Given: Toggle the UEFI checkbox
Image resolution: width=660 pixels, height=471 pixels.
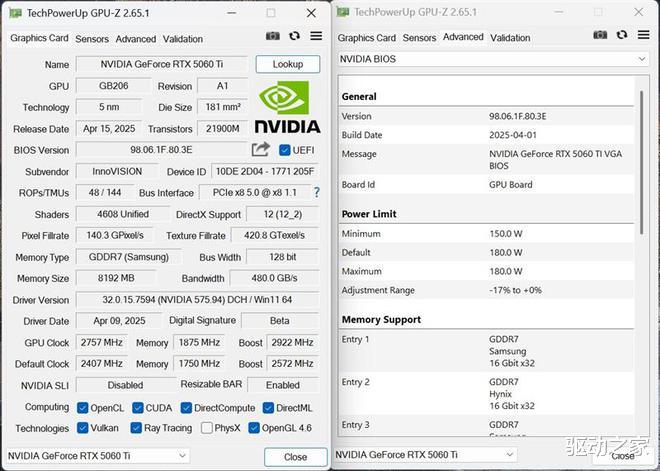Looking at the screenshot, I should [285, 150].
